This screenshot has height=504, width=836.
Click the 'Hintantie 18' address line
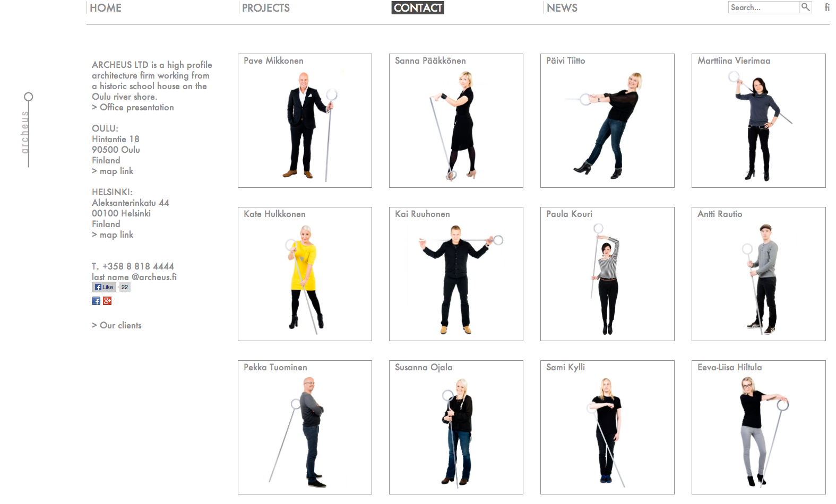tap(116, 139)
